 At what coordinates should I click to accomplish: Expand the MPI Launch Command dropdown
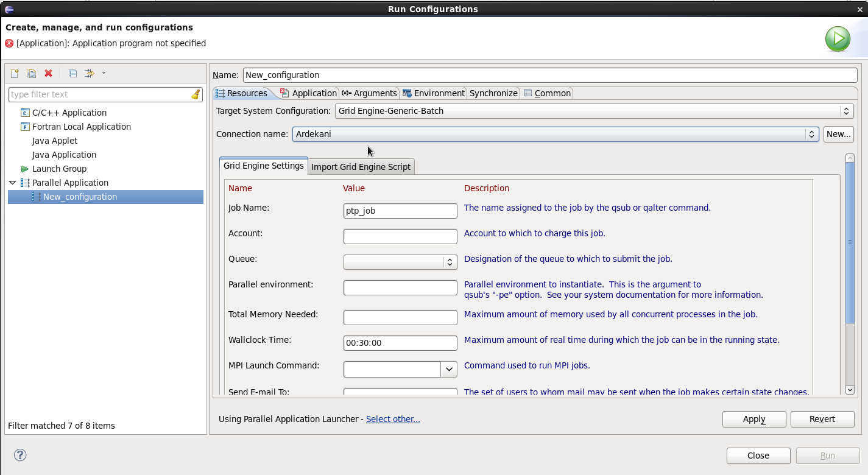[449, 369]
